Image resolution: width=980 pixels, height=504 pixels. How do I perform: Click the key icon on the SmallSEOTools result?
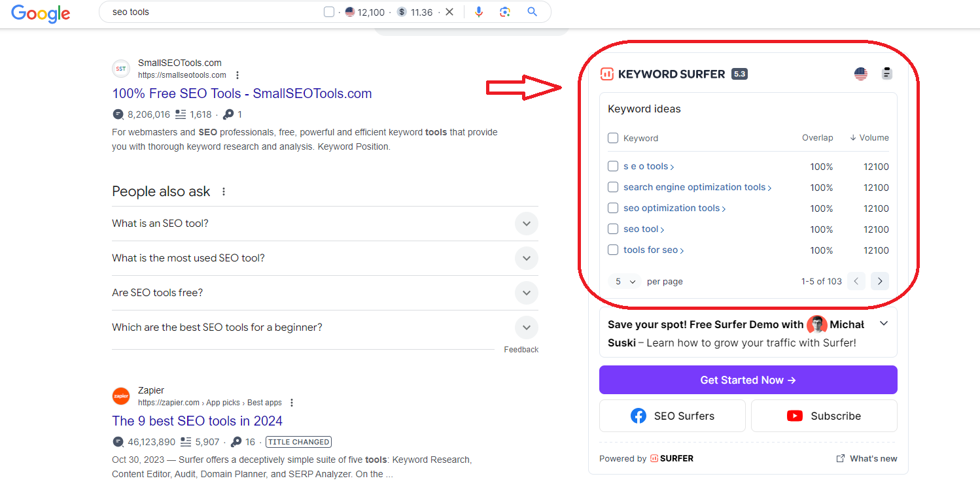coord(228,114)
